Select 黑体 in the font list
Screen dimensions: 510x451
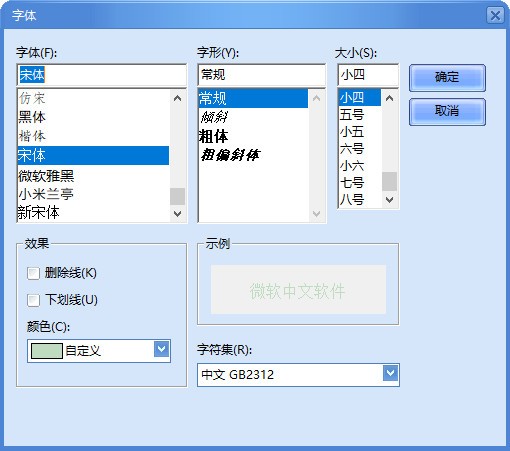93,117
